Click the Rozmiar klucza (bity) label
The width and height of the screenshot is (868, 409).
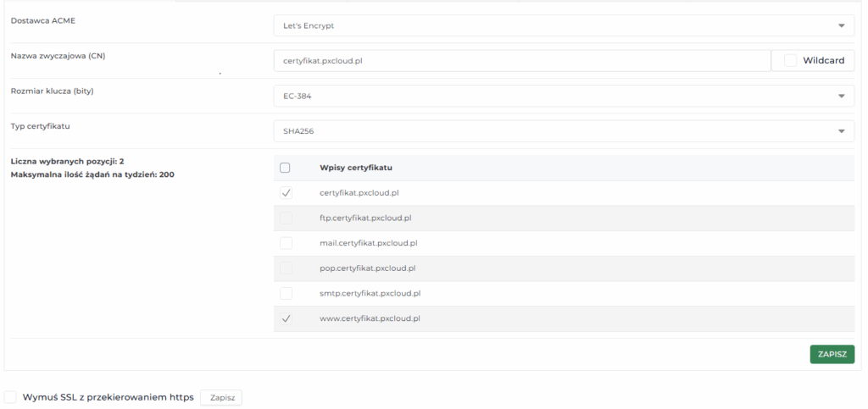[52, 91]
